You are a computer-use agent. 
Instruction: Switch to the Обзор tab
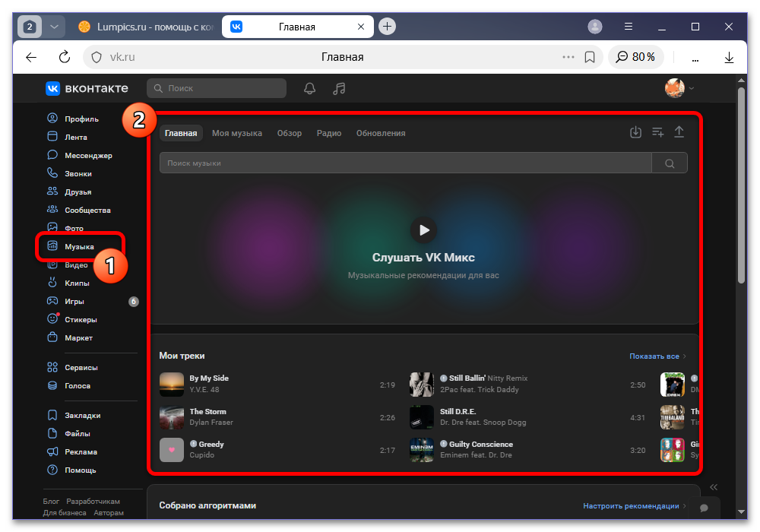coord(290,133)
